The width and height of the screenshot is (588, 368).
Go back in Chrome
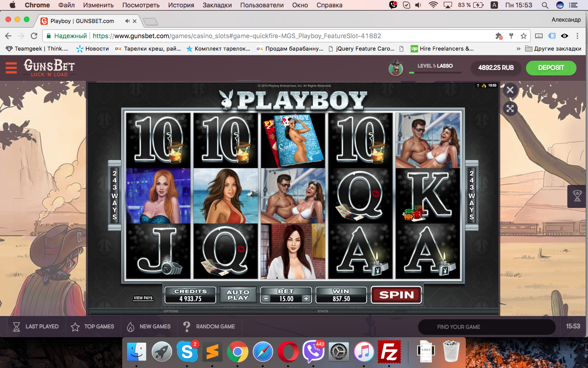(x=8, y=36)
